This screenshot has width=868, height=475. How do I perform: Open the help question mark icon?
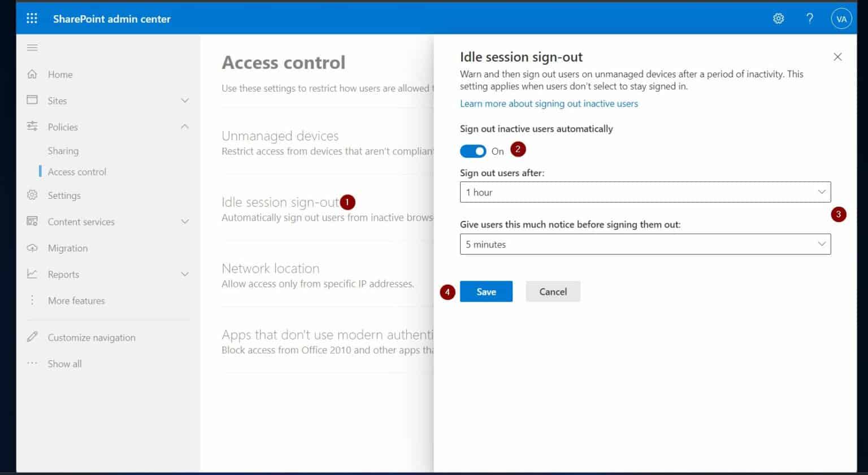click(809, 18)
